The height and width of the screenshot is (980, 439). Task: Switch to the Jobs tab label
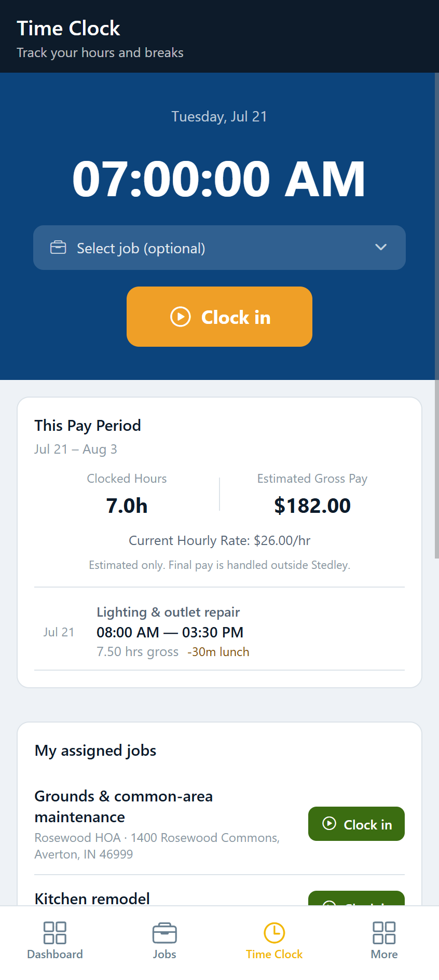(164, 954)
